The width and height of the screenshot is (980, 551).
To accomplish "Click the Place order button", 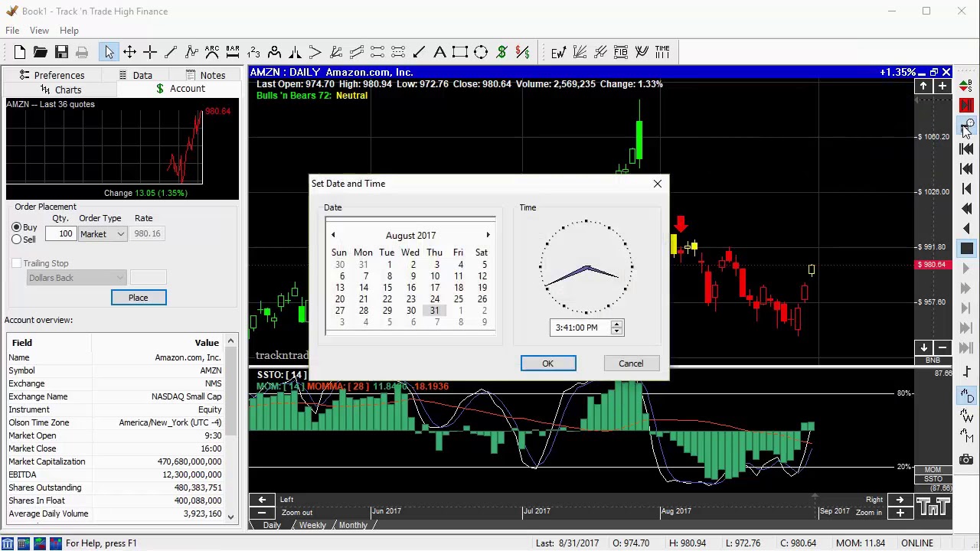I will (139, 298).
